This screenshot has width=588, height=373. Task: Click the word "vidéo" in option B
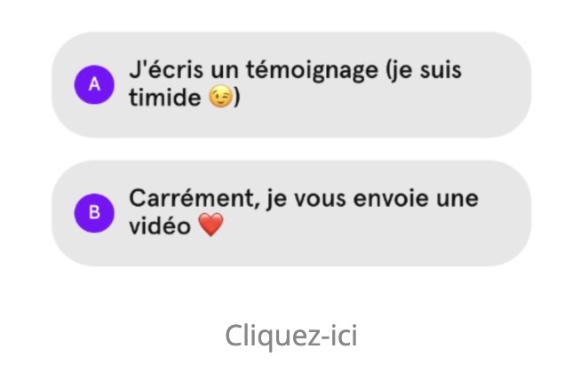point(160,226)
